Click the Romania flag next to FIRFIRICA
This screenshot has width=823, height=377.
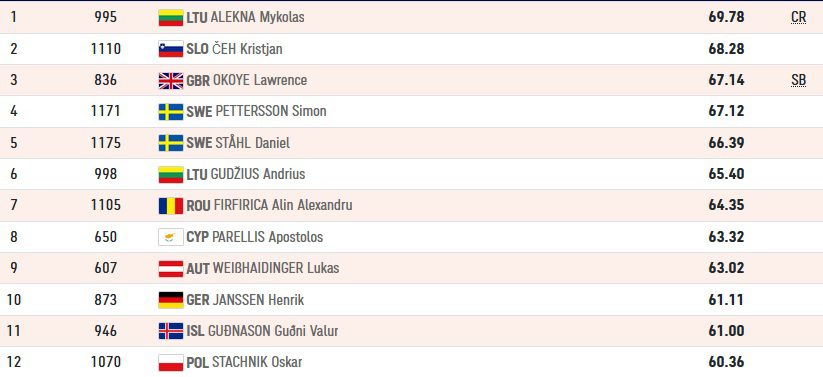[171, 205]
